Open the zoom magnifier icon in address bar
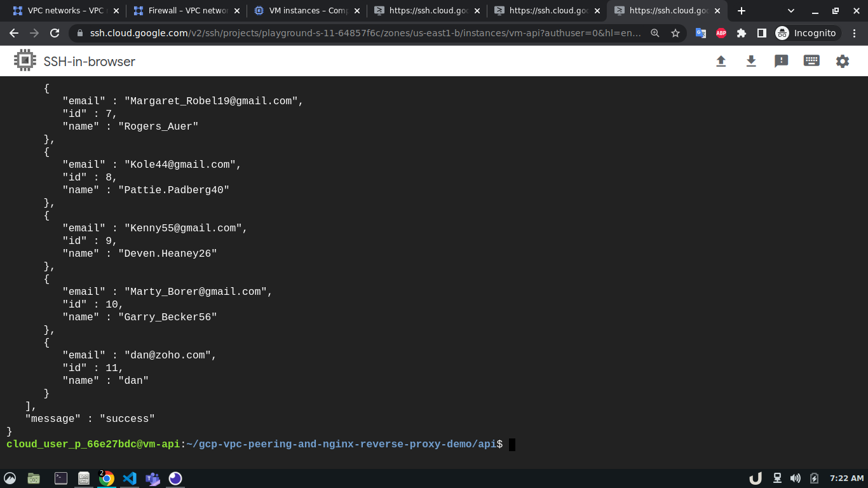This screenshot has width=868, height=488. [x=655, y=33]
